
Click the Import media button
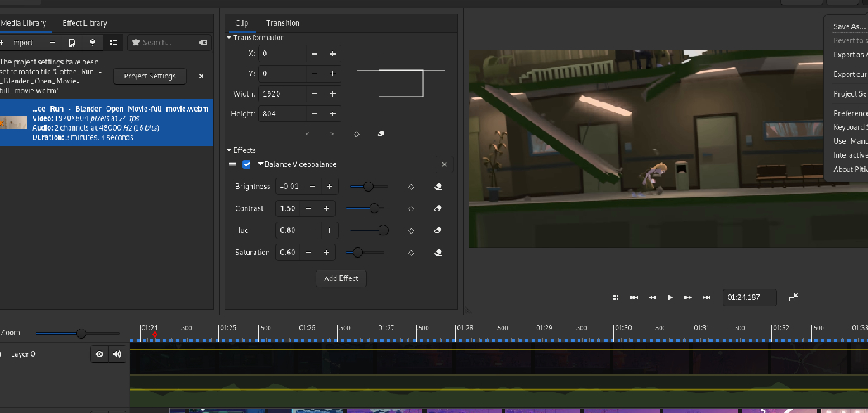17,43
